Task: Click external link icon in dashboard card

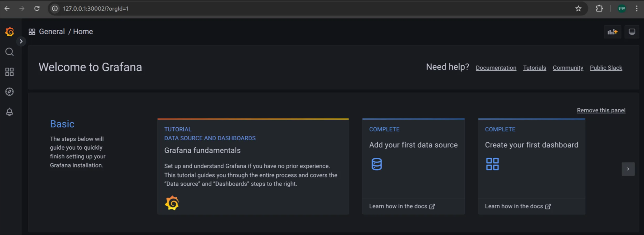Action: pyautogui.click(x=548, y=207)
